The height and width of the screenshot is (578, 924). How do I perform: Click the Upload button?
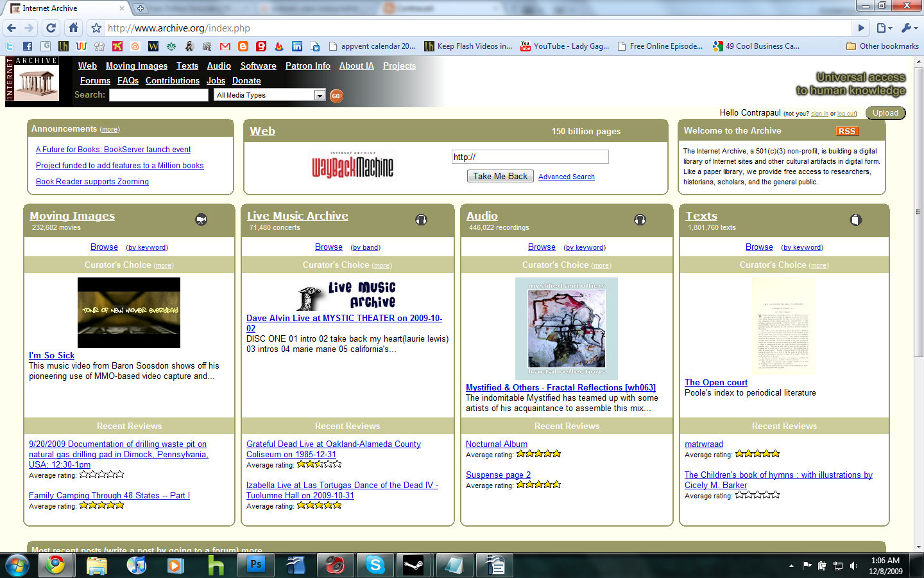pos(886,113)
